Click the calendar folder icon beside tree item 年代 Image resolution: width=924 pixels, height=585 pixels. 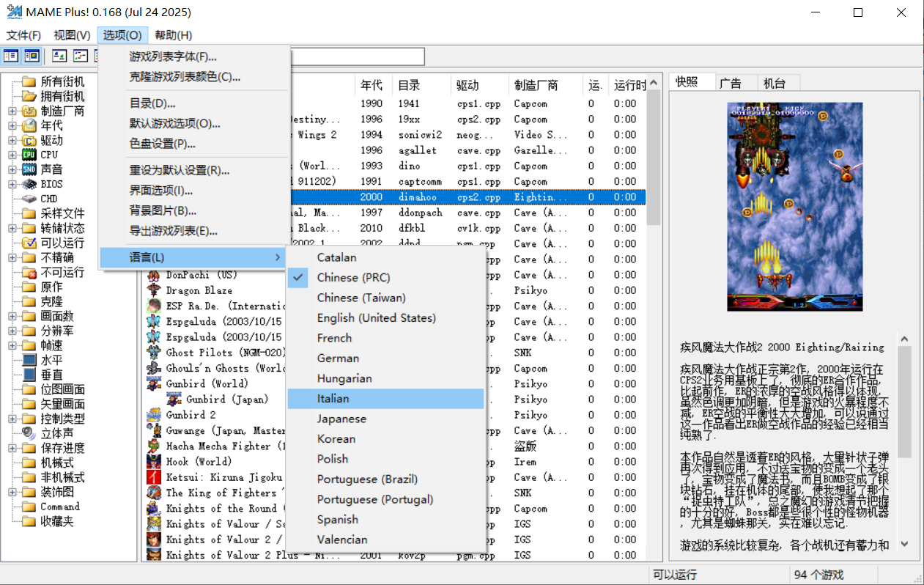click(x=29, y=125)
